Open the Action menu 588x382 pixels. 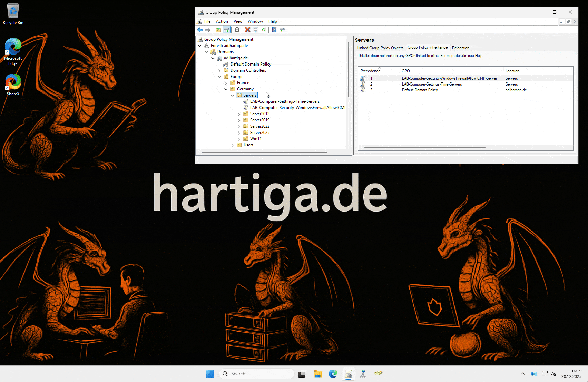(222, 21)
